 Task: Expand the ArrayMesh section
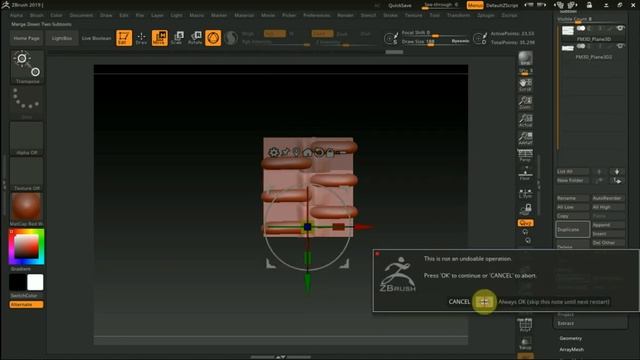[x=571, y=349]
